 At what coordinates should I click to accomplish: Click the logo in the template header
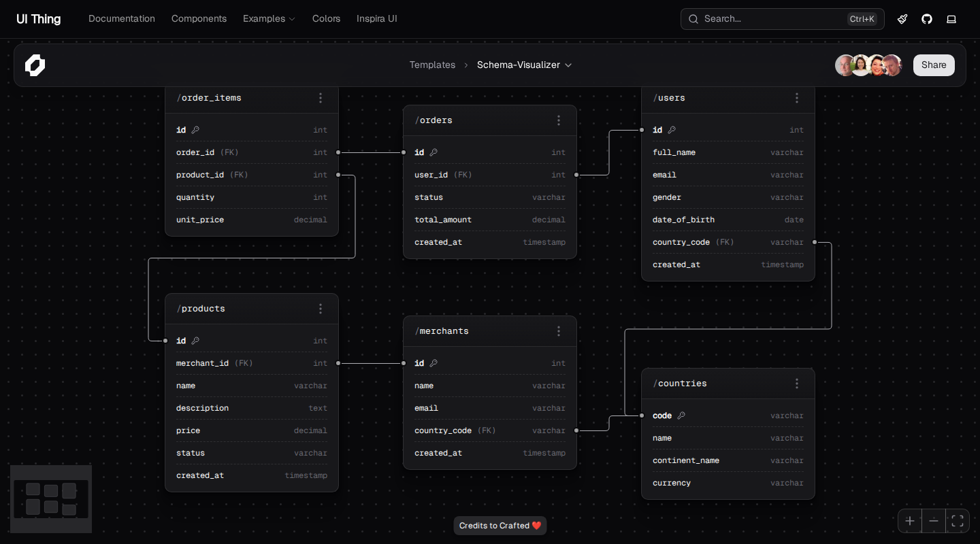click(x=35, y=65)
